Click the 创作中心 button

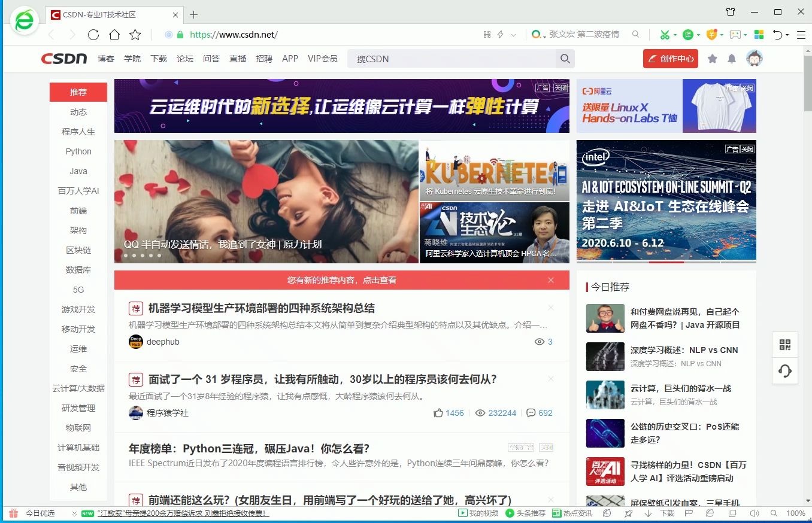click(671, 59)
